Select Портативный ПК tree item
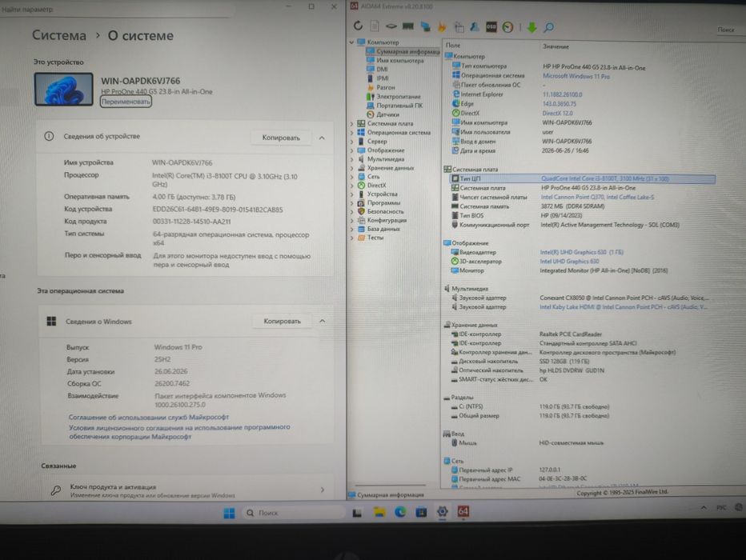The height and width of the screenshot is (560, 746). click(x=395, y=106)
